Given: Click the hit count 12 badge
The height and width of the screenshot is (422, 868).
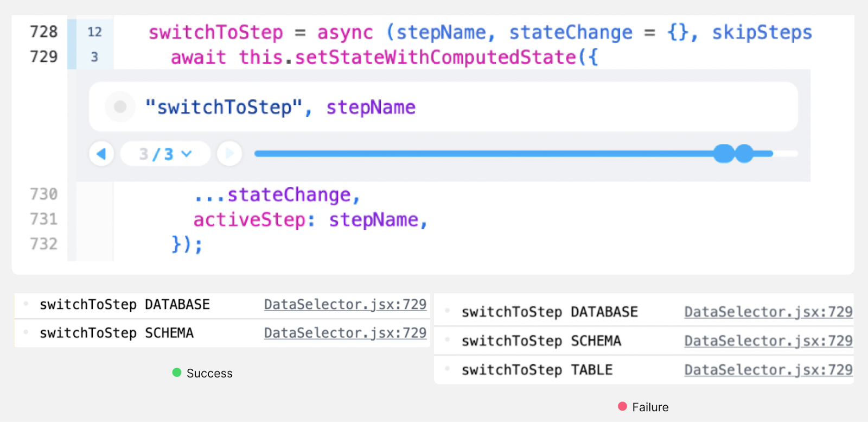Looking at the screenshot, I should 94,32.
